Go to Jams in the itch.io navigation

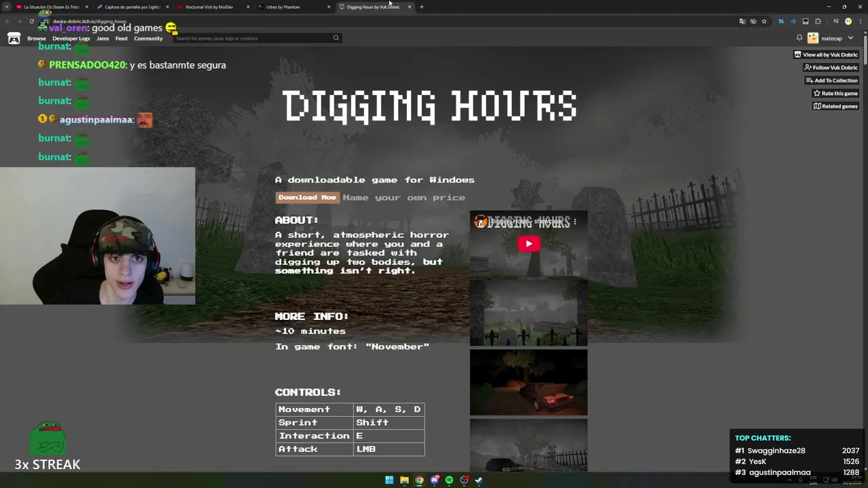point(102,39)
